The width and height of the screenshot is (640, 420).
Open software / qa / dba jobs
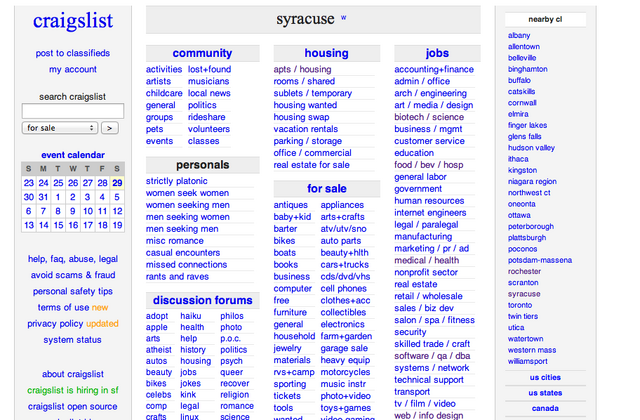(432, 356)
